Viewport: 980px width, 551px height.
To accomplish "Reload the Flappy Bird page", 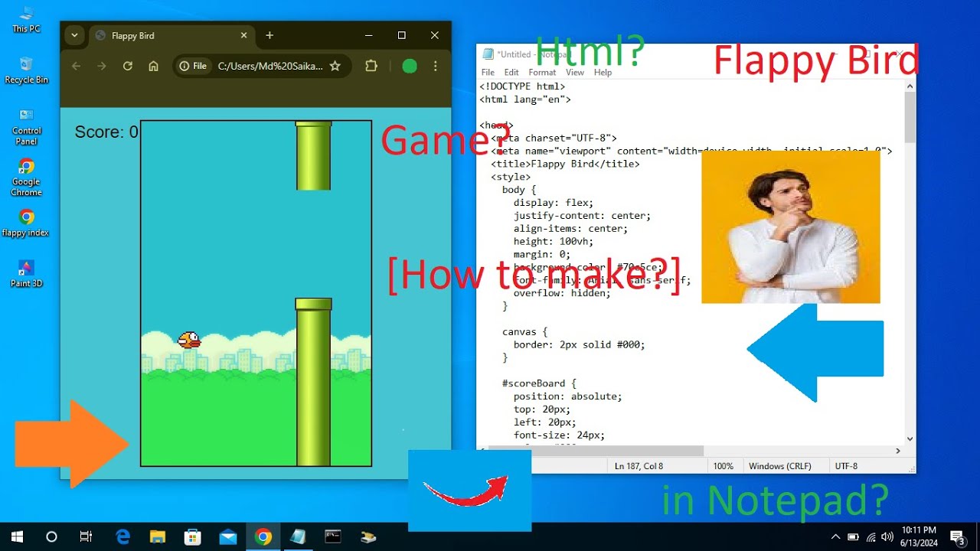I will click(128, 66).
